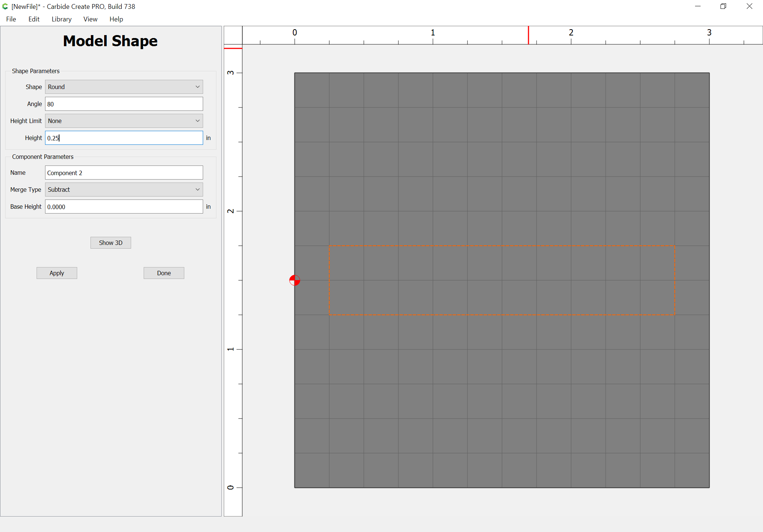This screenshot has width=763, height=532.
Task: Click the Model Shape heading
Action: click(x=110, y=41)
